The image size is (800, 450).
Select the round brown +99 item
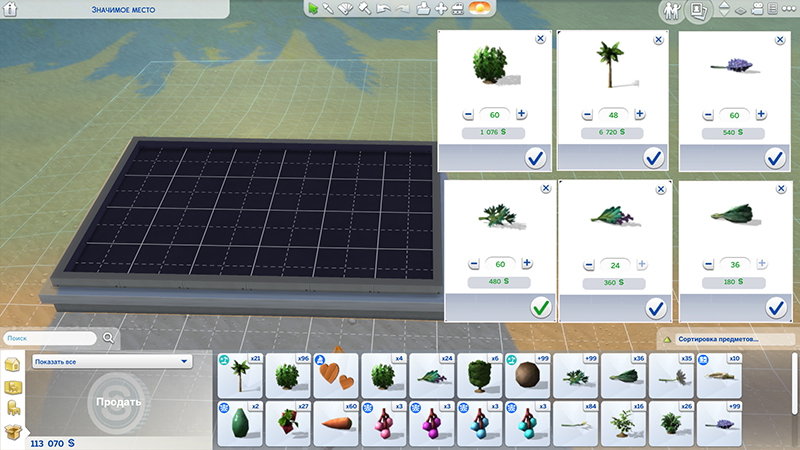[528, 376]
